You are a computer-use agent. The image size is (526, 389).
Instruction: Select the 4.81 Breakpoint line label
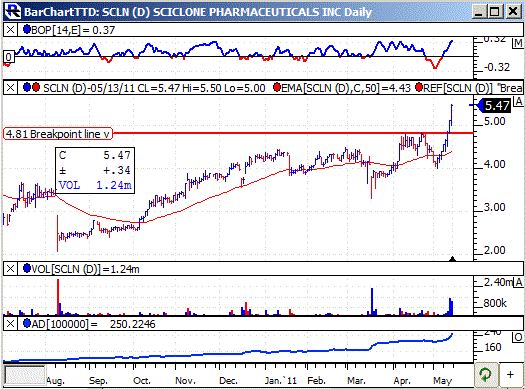coord(58,134)
